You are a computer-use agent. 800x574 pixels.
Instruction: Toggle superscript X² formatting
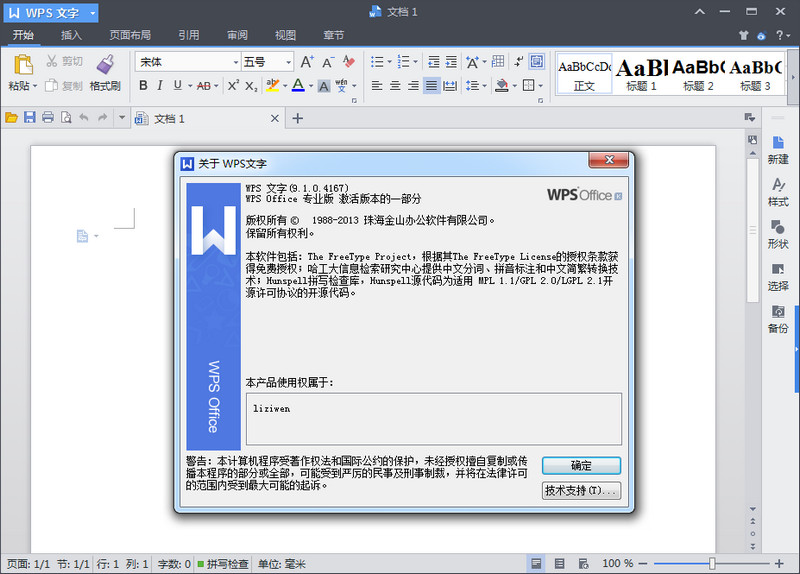click(233, 85)
